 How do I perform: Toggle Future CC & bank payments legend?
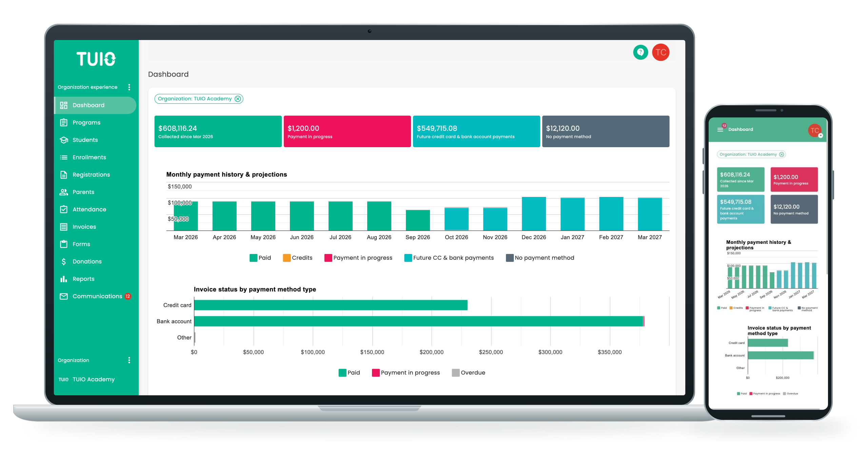(x=449, y=258)
